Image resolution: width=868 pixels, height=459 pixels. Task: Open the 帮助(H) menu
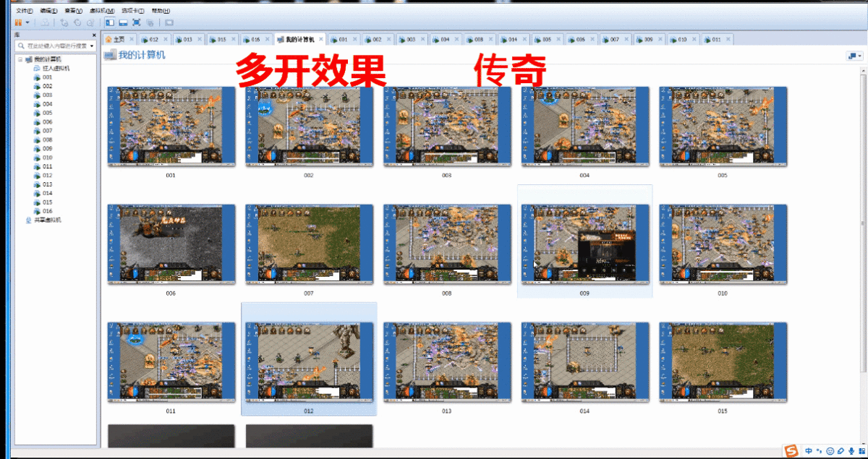[x=160, y=11]
